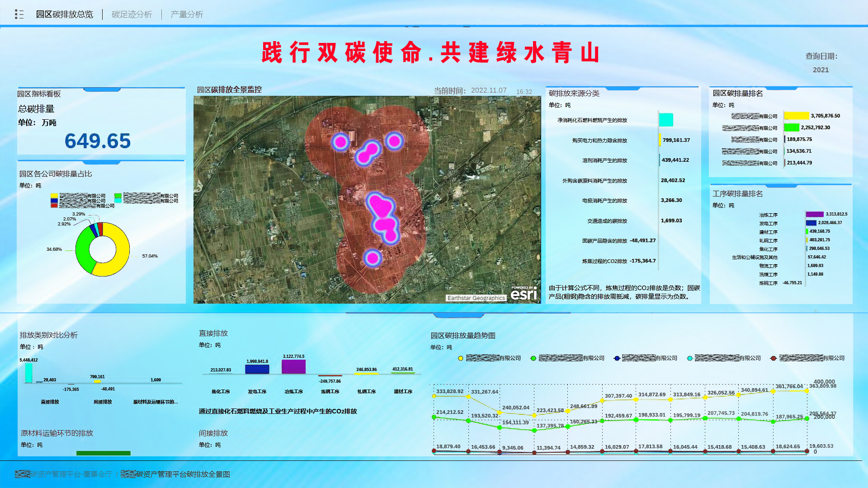The image size is (868, 488).
Task: Click the 炼钢工序 -46,755.21 value
Action: (x=792, y=283)
